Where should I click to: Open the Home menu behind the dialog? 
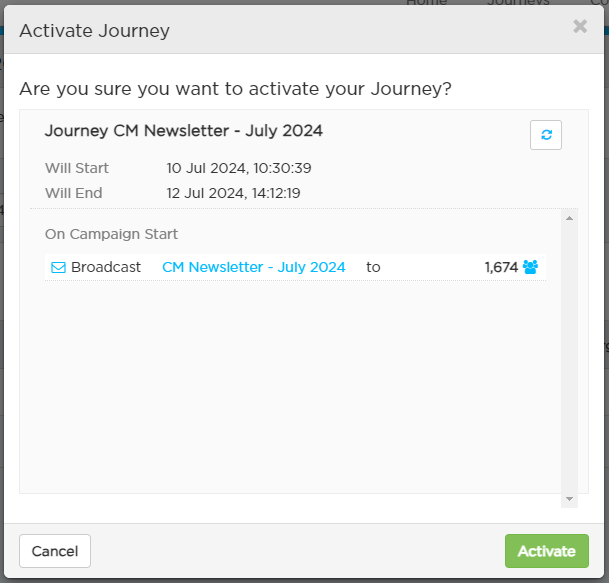pyautogui.click(x=426, y=2)
